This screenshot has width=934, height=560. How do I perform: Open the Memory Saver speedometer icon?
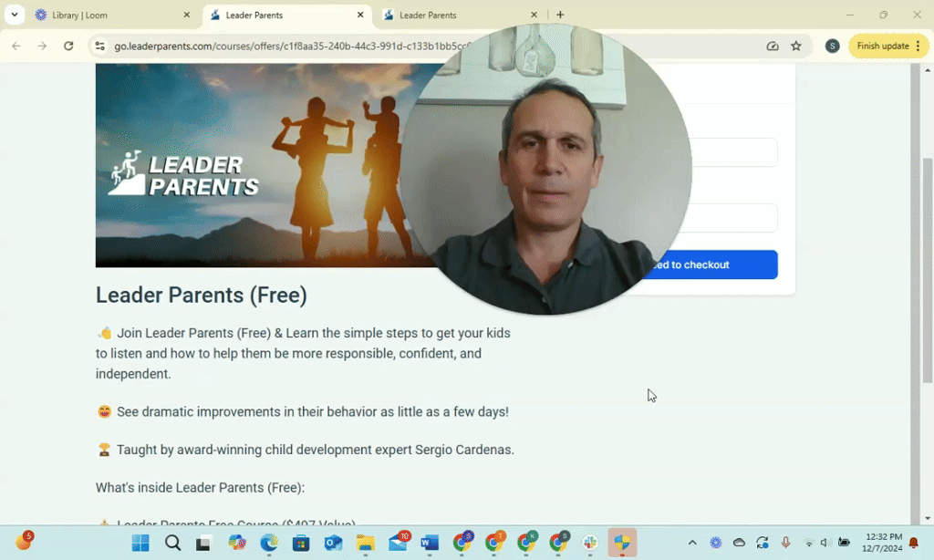[x=773, y=46]
